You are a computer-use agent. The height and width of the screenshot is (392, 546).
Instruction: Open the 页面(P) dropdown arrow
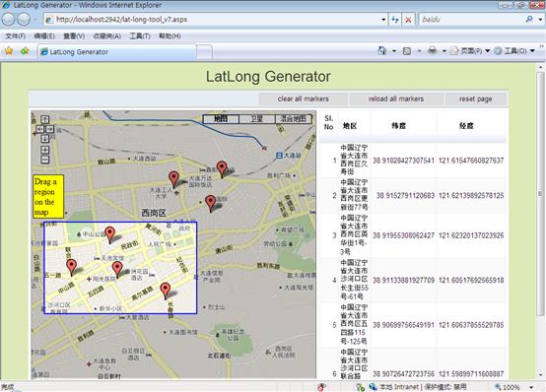[488, 51]
